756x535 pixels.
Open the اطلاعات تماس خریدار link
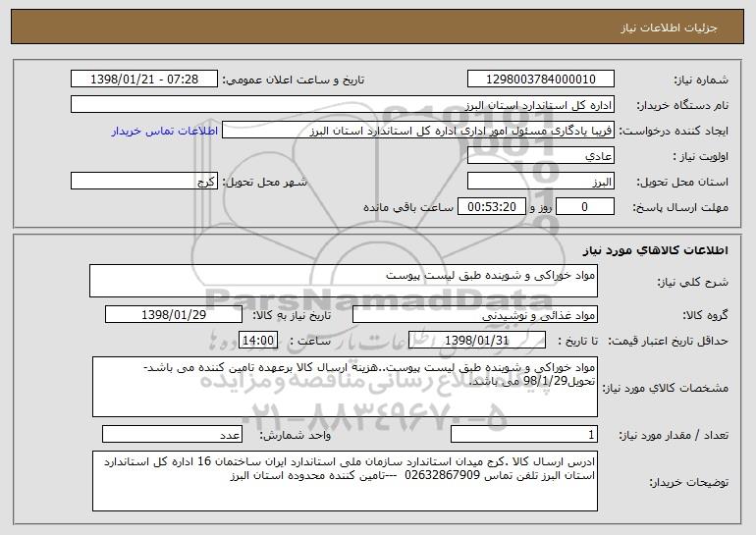[165, 132]
